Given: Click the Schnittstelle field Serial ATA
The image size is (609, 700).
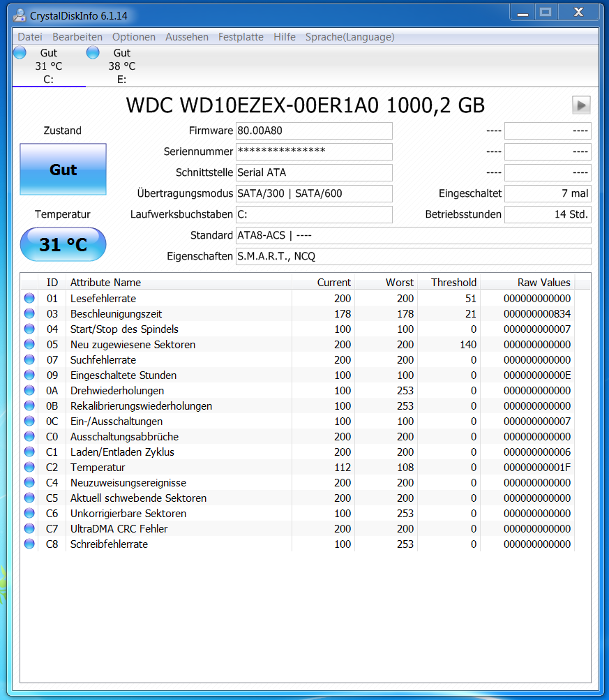Looking at the screenshot, I should (x=314, y=172).
